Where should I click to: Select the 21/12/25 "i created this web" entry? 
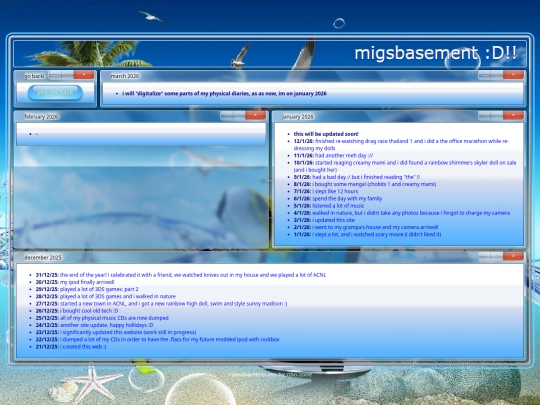[71, 347]
